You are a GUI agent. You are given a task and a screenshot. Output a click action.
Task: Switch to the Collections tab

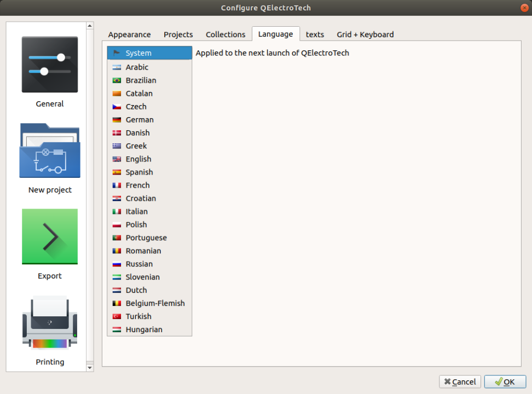225,34
